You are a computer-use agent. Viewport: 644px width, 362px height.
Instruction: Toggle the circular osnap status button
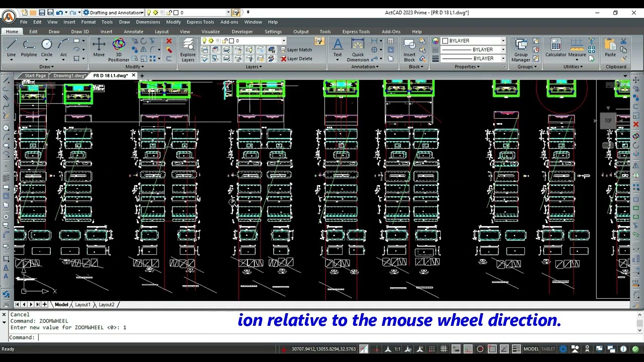pyautogui.click(x=480, y=349)
